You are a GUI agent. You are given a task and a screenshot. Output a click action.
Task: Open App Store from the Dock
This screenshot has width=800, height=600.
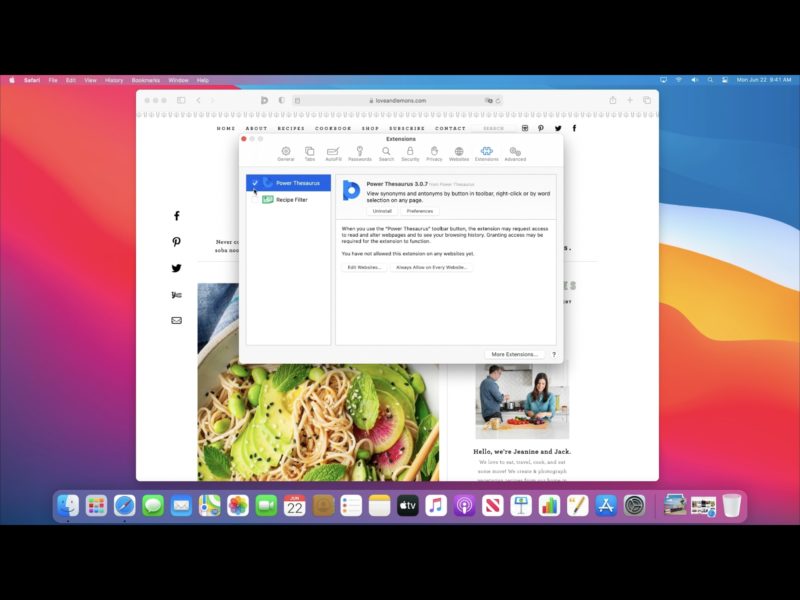point(606,506)
